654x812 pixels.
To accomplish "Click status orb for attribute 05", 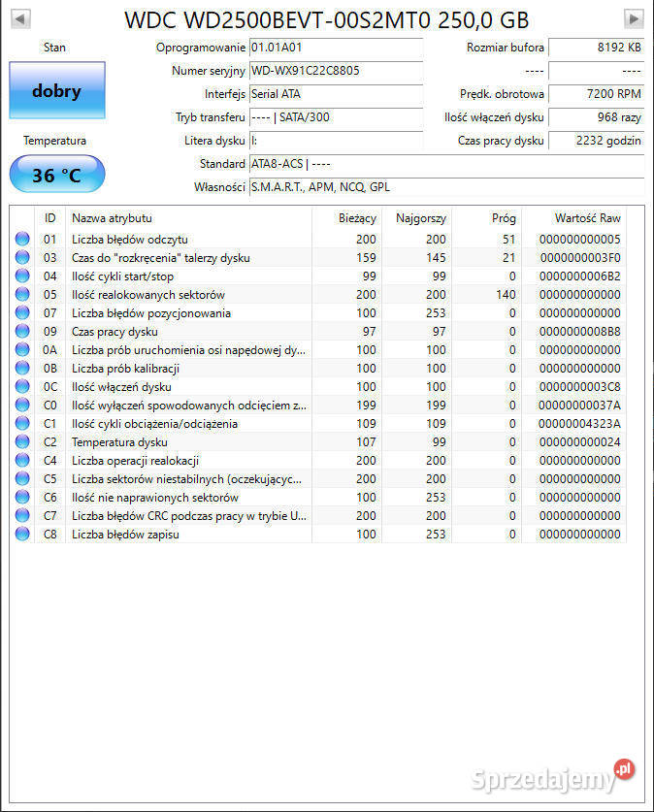I will tap(22, 294).
